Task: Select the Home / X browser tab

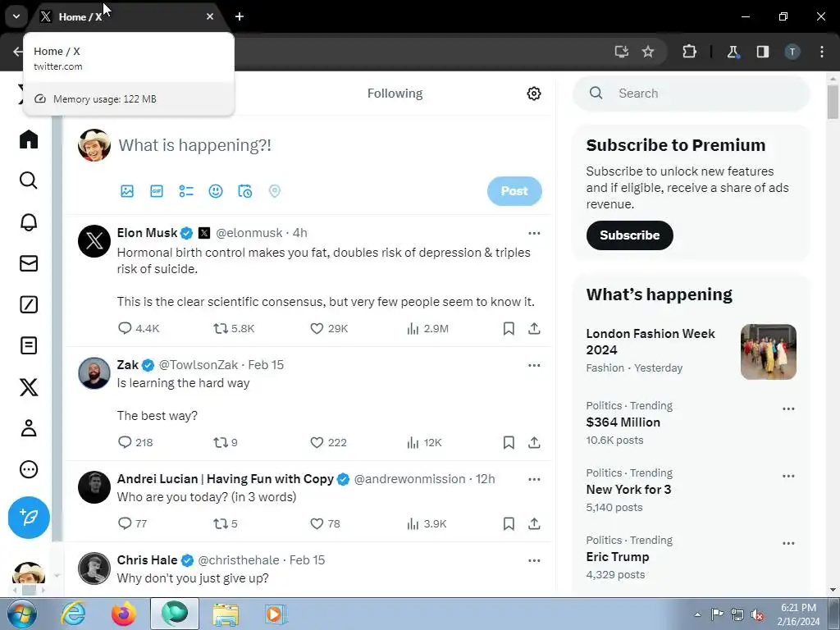Action: point(127,16)
